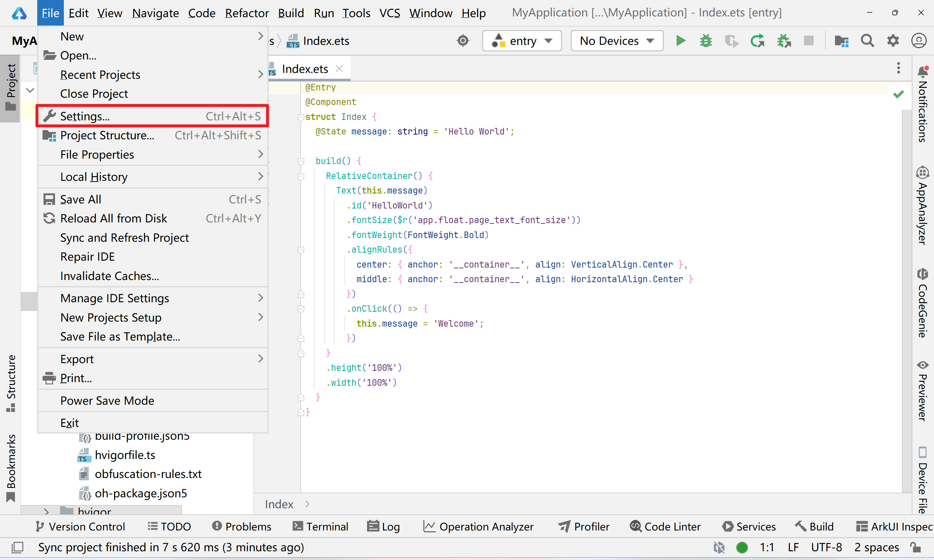Select Settings... in the File menu
Screen dimensions: 934x560
[153, 116]
